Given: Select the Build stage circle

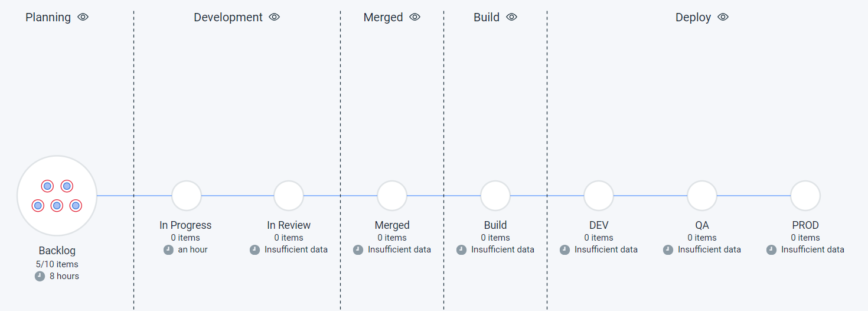Looking at the screenshot, I should click(x=495, y=196).
